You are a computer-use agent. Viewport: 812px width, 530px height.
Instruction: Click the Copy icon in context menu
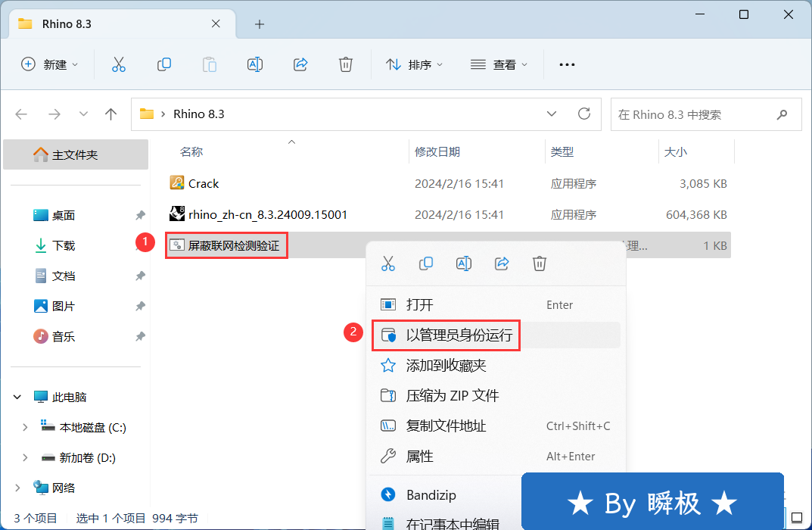[x=426, y=263]
